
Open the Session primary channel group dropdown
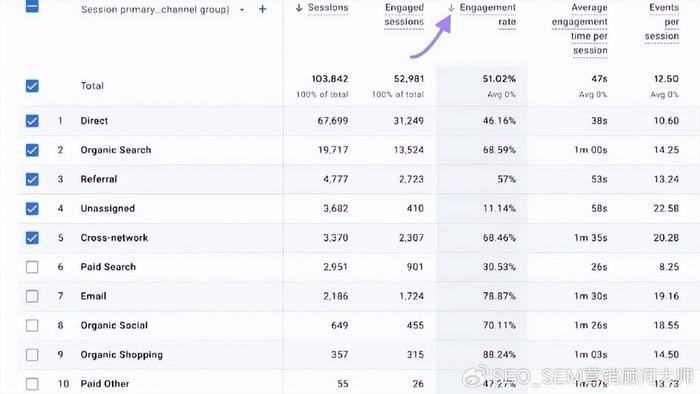point(242,9)
